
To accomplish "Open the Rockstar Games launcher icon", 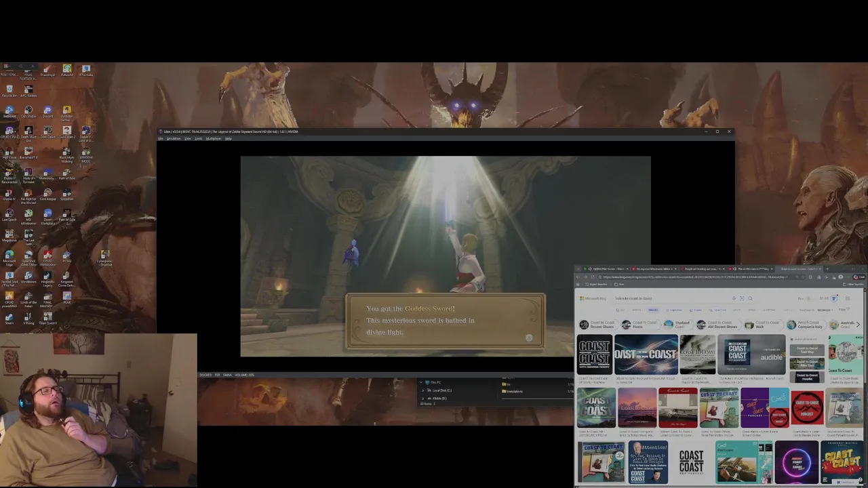I will click(x=67, y=113).
